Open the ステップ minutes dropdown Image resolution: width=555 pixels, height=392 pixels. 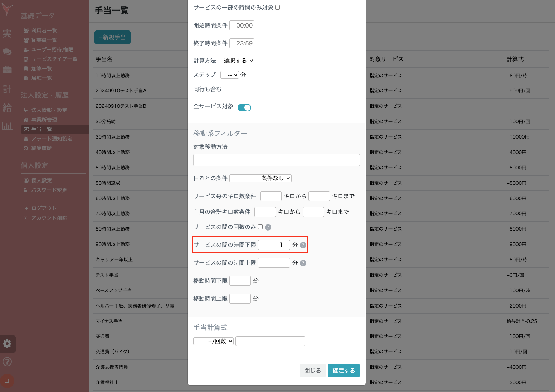point(229,74)
